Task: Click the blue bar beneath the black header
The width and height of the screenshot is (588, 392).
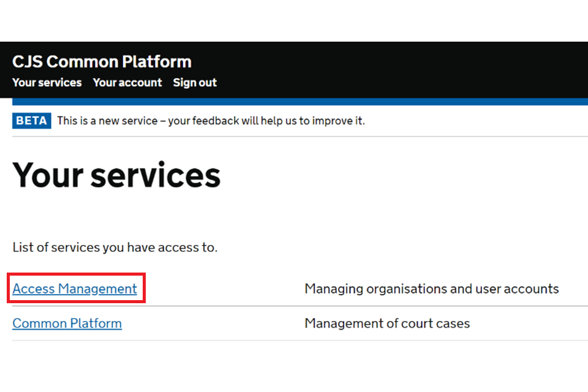Action: [x=294, y=102]
